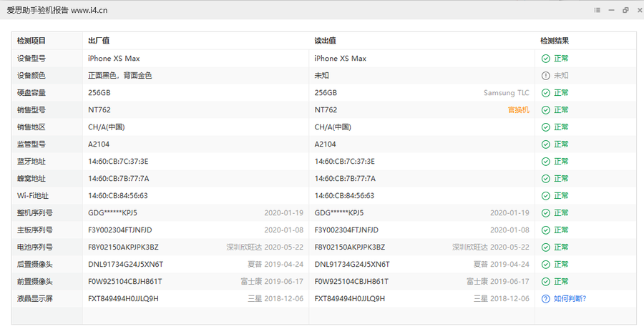Select the 设备颜色 row label
Image resolution: width=644 pixels, height=329 pixels.
31,76
